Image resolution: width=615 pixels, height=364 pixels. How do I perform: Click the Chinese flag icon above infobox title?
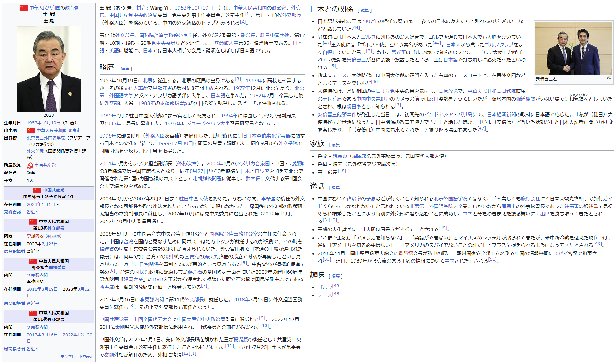tap(23, 8)
